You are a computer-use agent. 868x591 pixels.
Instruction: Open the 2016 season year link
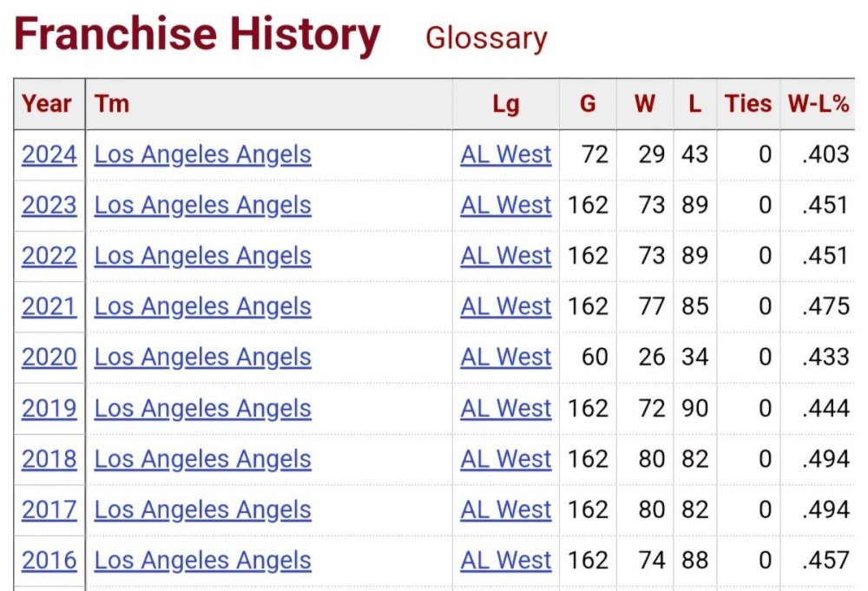pos(49,561)
